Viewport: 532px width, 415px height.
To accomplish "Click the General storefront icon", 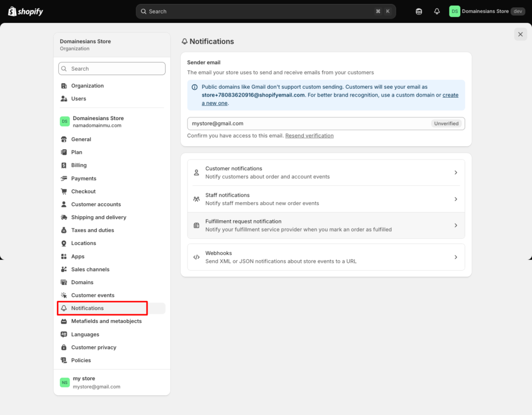I will [64, 140].
